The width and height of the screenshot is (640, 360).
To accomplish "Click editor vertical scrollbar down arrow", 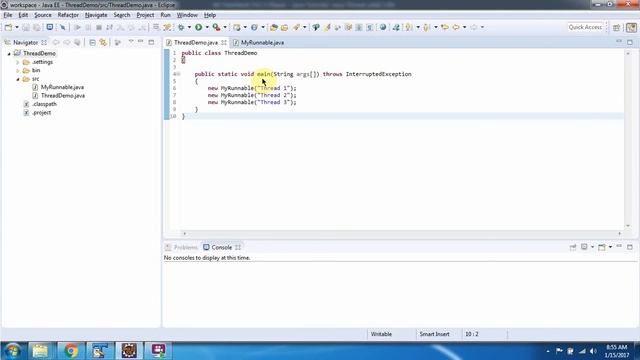I will tap(628, 226).
